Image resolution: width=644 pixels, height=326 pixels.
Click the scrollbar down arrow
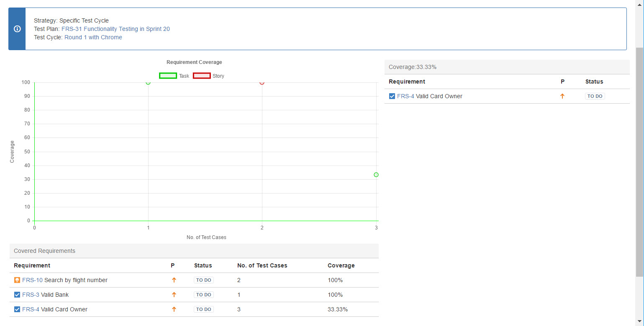click(x=639, y=322)
